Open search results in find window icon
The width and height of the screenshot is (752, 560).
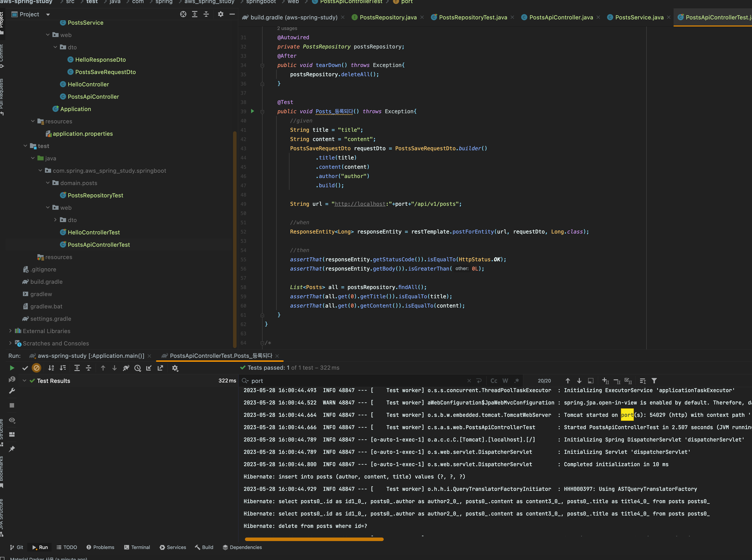click(591, 381)
